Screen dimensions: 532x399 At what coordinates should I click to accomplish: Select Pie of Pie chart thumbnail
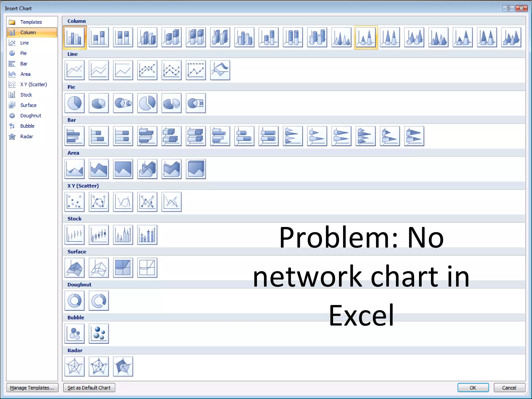pos(123,103)
